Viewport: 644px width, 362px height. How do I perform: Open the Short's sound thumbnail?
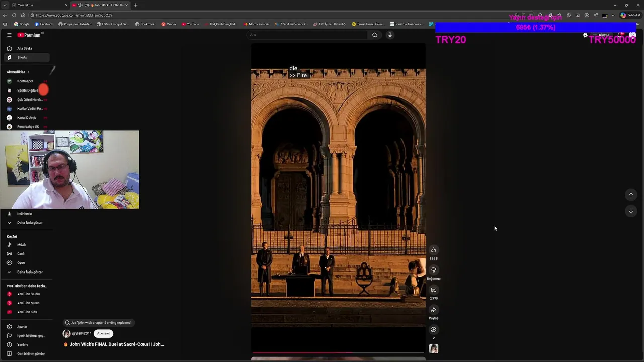pyautogui.click(x=433, y=348)
